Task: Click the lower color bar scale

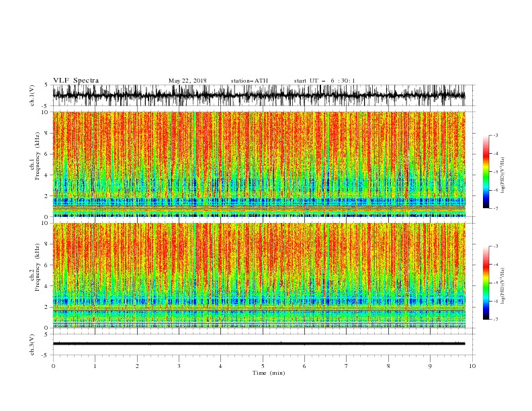Action: click(x=486, y=283)
